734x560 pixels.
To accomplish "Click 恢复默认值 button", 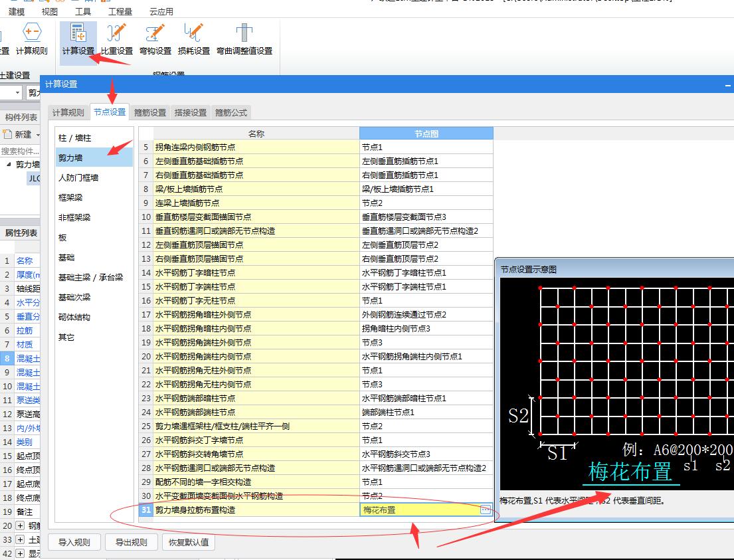I will (x=188, y=542).
